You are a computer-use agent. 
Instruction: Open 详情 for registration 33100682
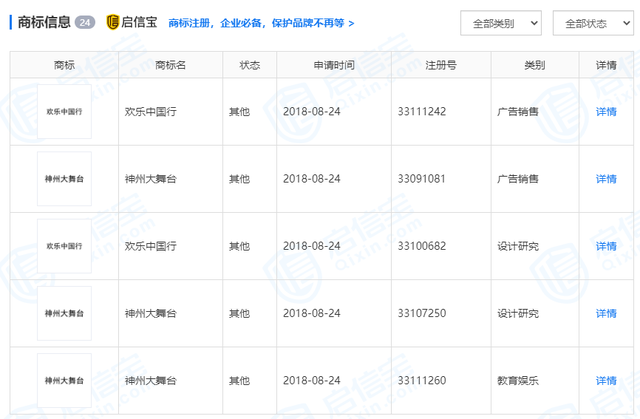606,246
